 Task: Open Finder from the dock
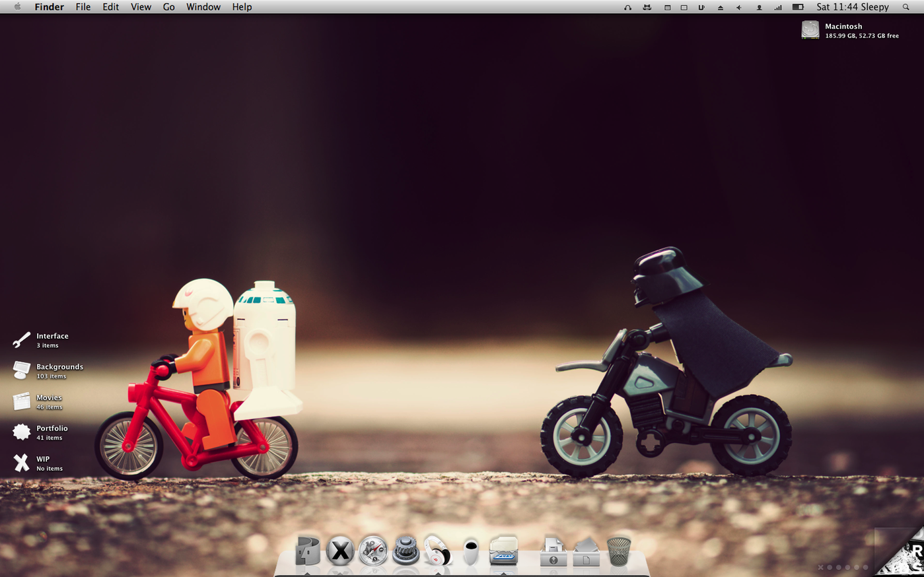(x=307, y=551)
